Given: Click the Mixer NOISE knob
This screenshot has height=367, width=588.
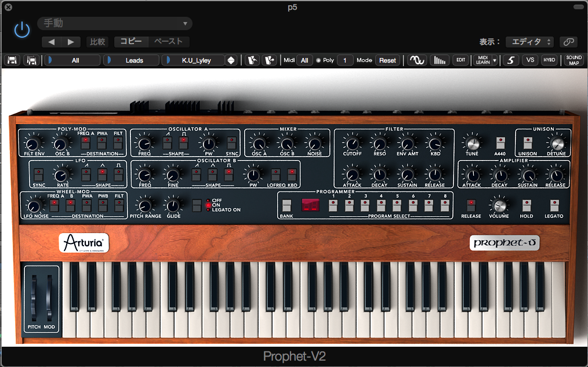Looking at the screenshot, I should click(315, 144).
